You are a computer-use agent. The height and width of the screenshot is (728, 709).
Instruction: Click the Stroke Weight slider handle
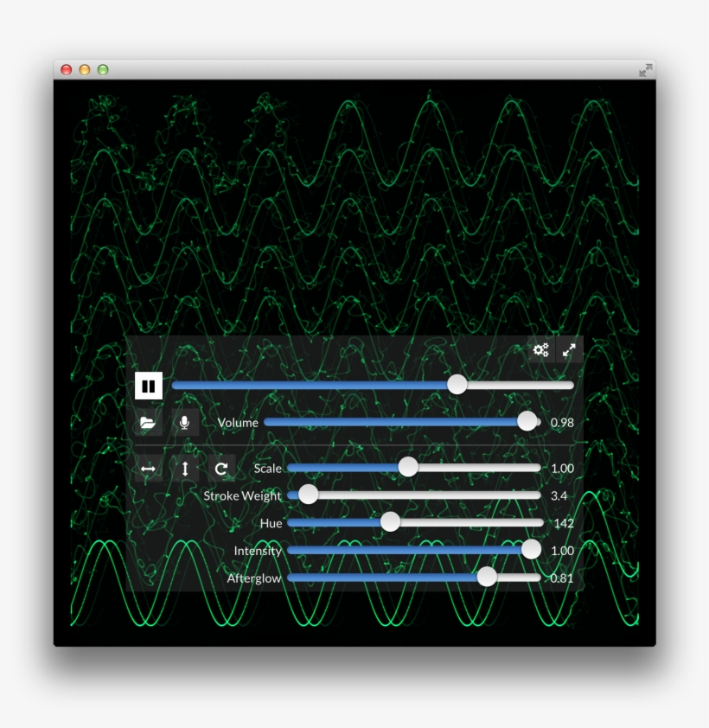pos(307,495)
